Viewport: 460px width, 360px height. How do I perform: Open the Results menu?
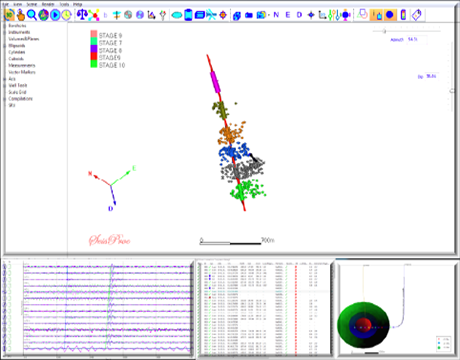click(48, 4)
